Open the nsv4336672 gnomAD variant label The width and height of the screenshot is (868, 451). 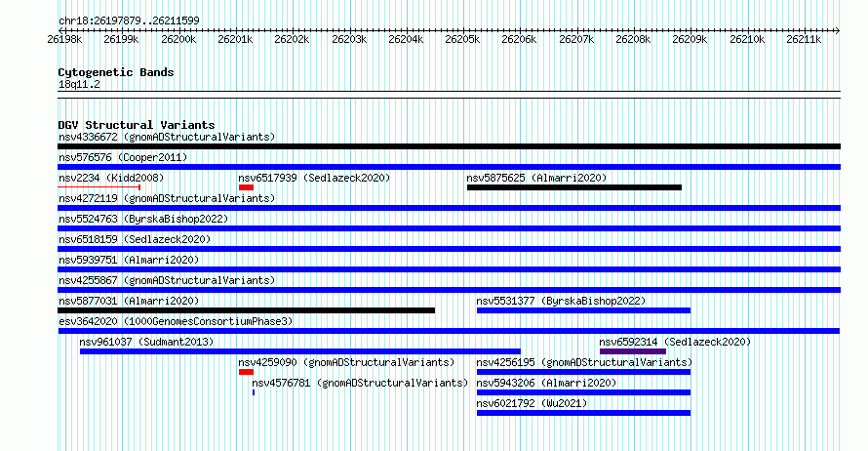pos(167,137)
